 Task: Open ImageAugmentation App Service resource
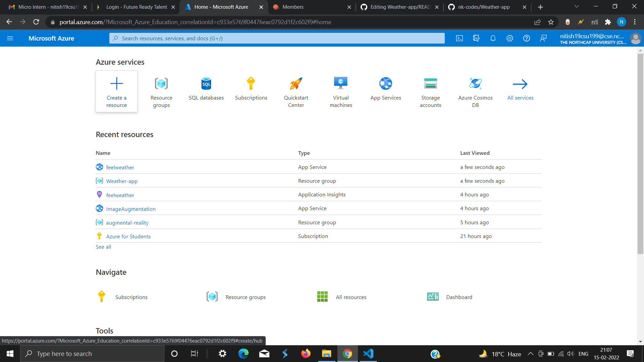point(131,209)
